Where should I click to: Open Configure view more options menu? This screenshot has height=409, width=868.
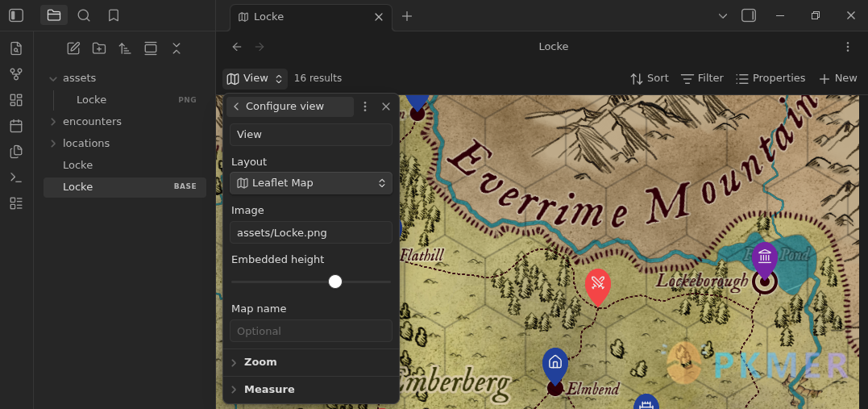pos(365,106)
